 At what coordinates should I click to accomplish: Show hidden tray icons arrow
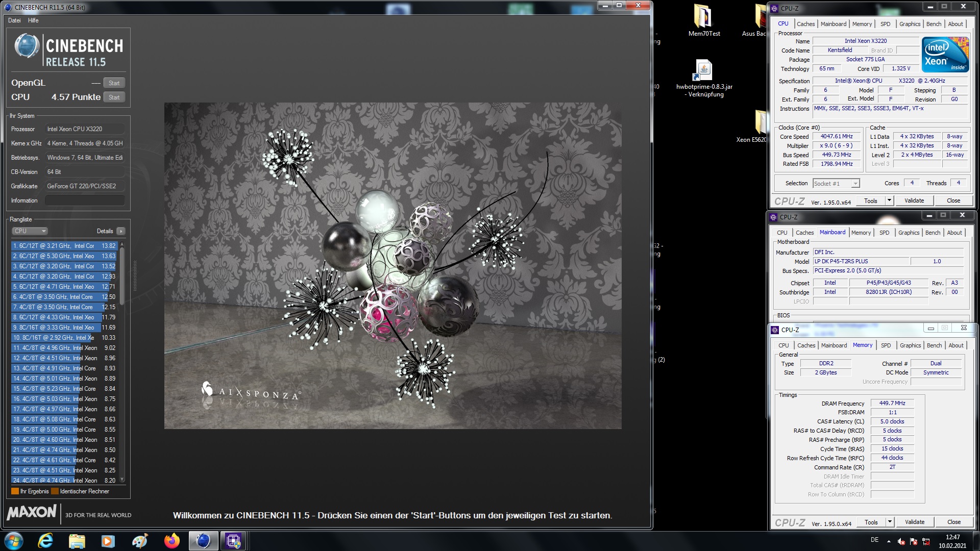(x=889, y=541)
